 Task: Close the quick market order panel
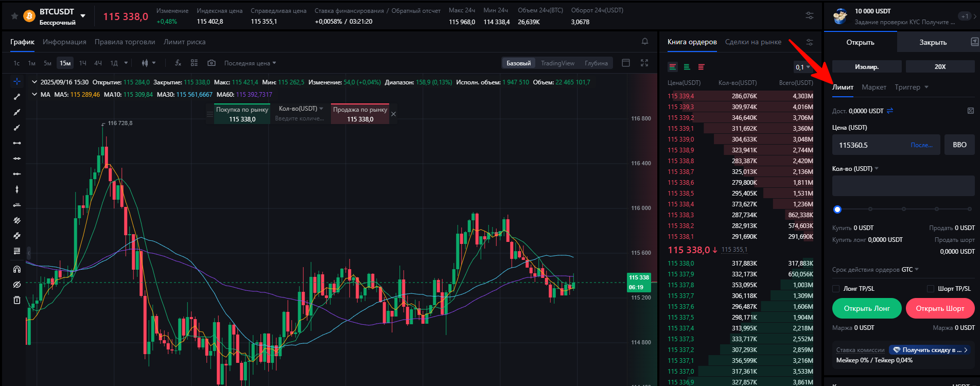tap(394, 114)
